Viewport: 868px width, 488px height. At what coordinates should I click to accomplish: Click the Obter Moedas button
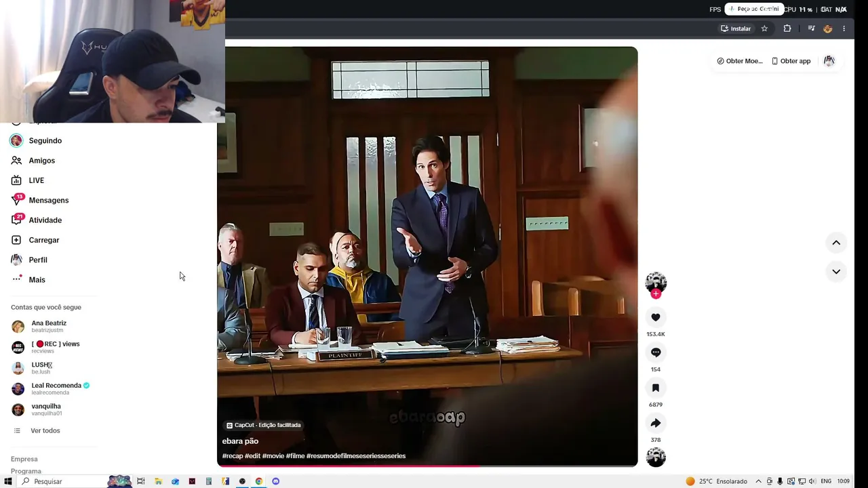(740, 61)
